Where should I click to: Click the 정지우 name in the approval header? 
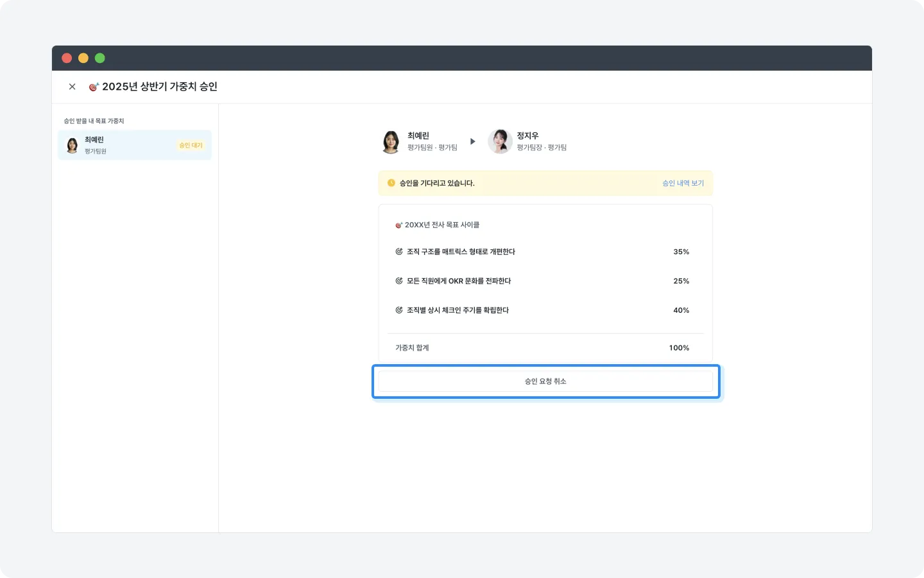point(527,136)
